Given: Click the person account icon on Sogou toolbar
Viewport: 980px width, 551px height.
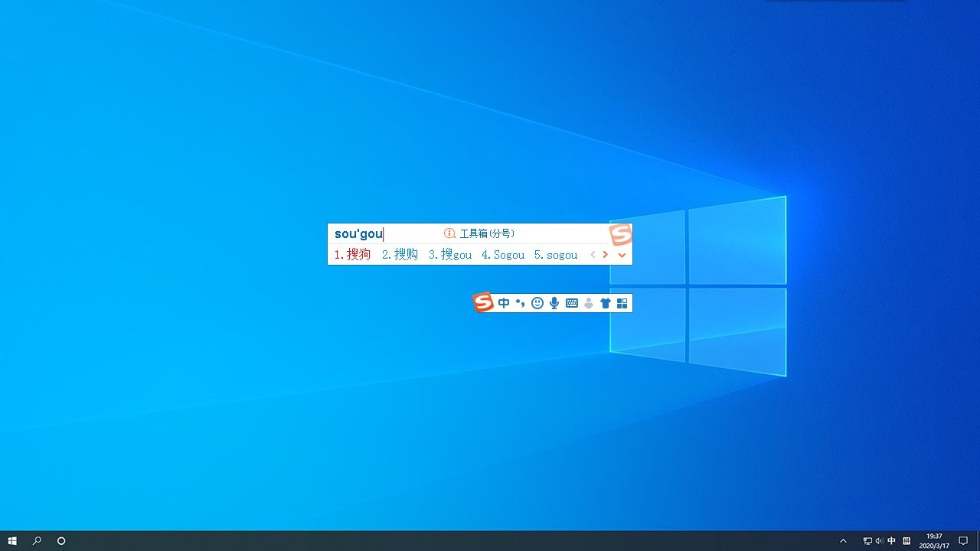Looking at the screenshot, I should pos(588,302).
